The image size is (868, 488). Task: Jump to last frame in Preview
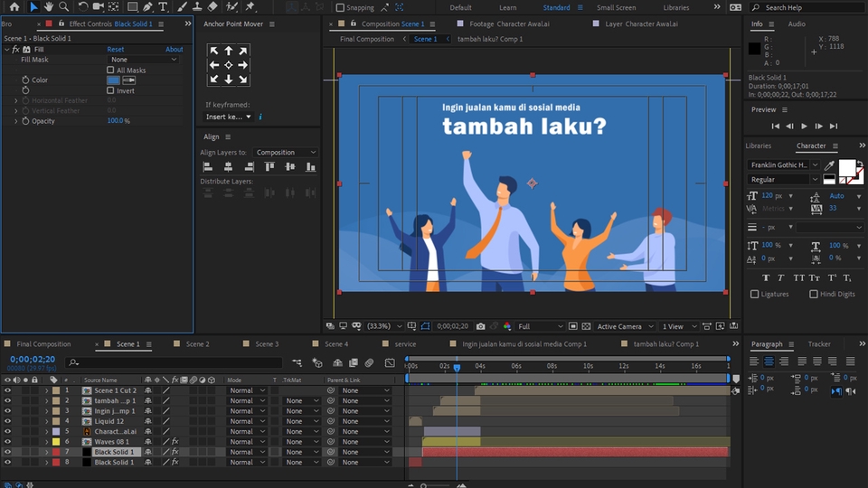pyautogui.click(x=834, y=127)
